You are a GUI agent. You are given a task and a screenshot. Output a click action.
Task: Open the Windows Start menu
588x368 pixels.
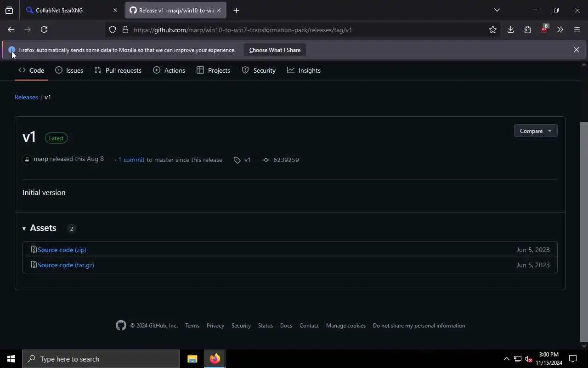[x=11, y=359]
